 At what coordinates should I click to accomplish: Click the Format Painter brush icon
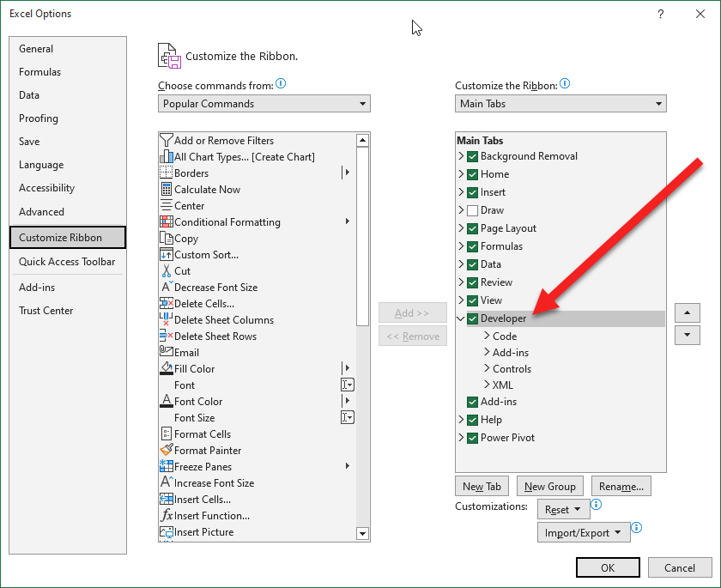[x=166, y=450]
